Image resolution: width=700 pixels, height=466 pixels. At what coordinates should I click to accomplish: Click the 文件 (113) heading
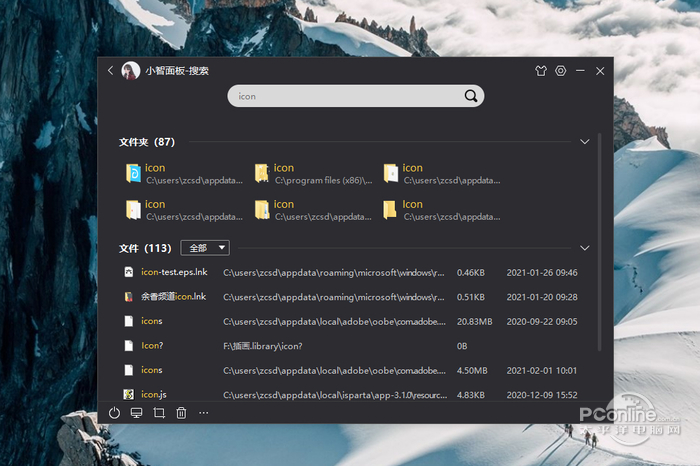pos(145,248)
